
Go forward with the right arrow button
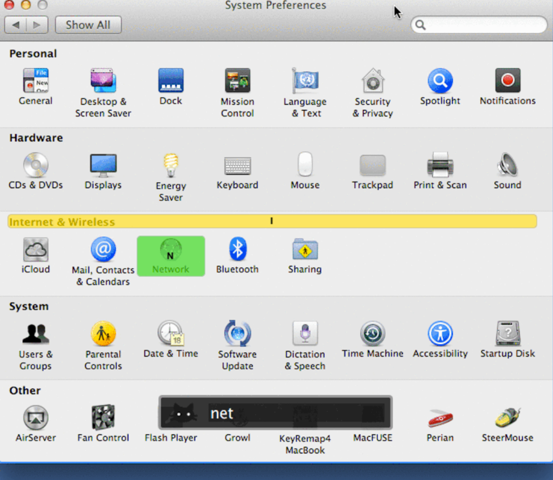(37, 25)
